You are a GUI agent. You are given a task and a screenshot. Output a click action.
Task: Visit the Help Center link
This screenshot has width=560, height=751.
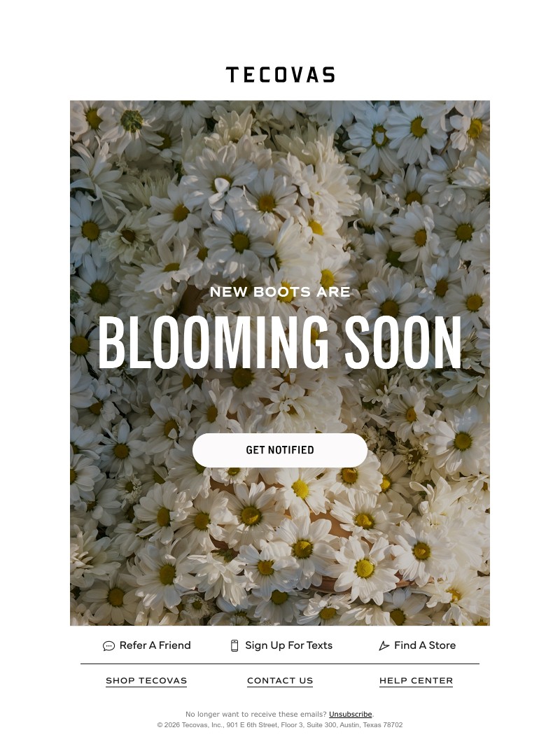pyautogui.click(x=416, y=680)
